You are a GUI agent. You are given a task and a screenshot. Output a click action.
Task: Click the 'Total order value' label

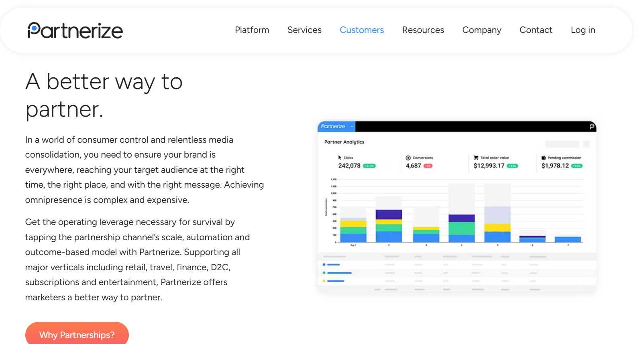[x=495, y=158]
